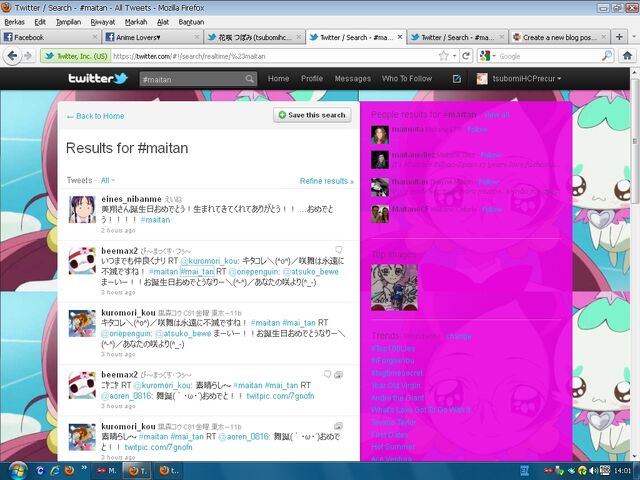
Task: Open a new tab with plus button
Action: click(x=619, y=37)
